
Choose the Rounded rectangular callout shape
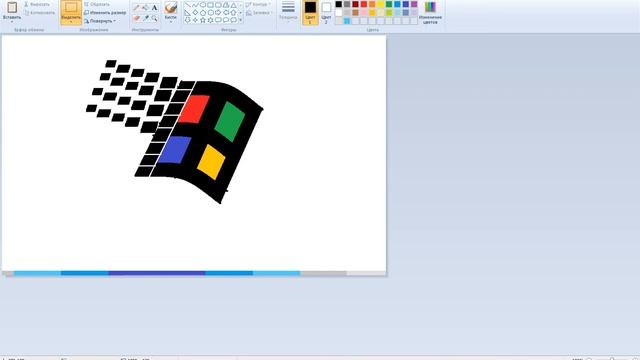(218, 20)
